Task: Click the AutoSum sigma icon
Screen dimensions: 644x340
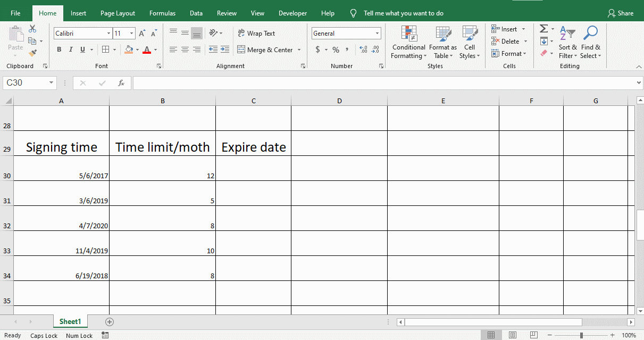Action: (x=543, y=29)
